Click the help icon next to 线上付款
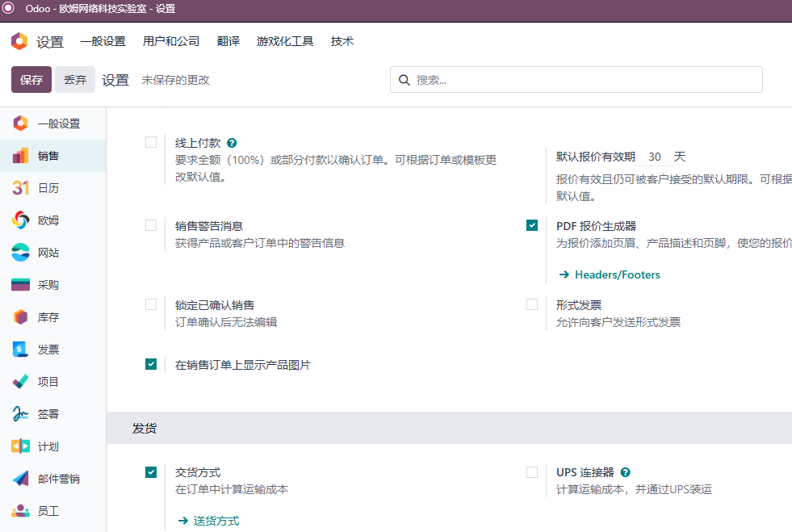This screenshot has height=532, width=792. (x=232, y=143)
